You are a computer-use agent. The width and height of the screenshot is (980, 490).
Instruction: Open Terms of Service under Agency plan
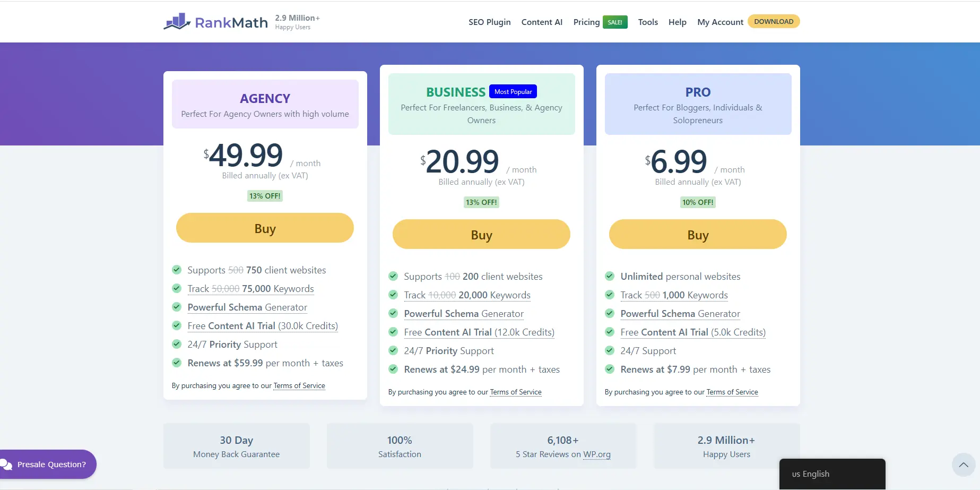tap(299, 386)
